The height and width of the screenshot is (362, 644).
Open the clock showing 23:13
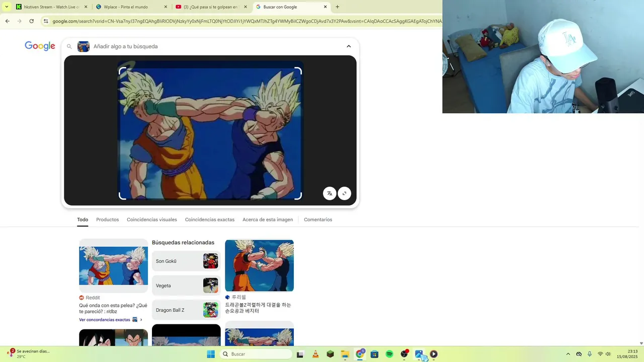pos(627,354)
